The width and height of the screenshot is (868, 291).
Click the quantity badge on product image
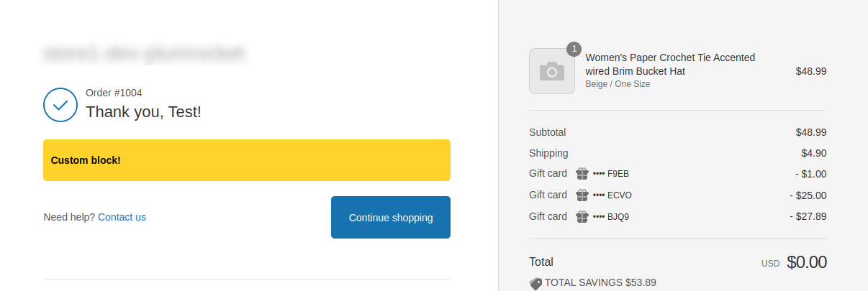point(574,49)
